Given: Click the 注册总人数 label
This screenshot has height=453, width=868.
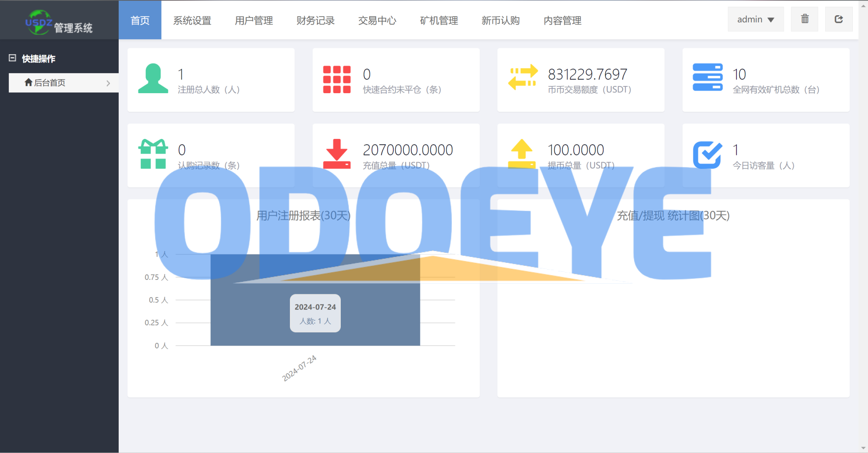Looking at the screenshot, I should point(209,90).
